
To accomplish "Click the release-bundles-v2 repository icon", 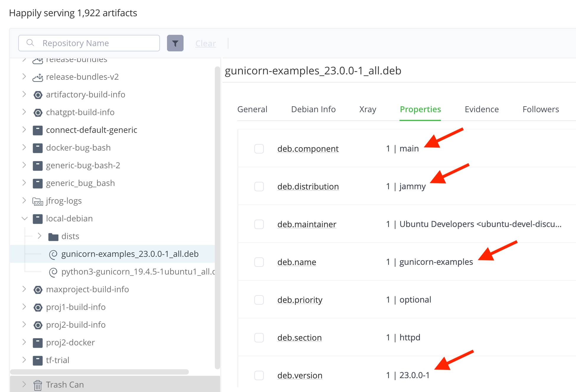I will (37, 77).
